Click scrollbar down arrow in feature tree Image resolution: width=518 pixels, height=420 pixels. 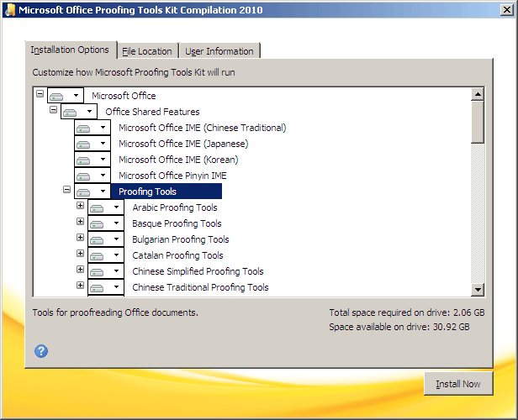point(478,290)
